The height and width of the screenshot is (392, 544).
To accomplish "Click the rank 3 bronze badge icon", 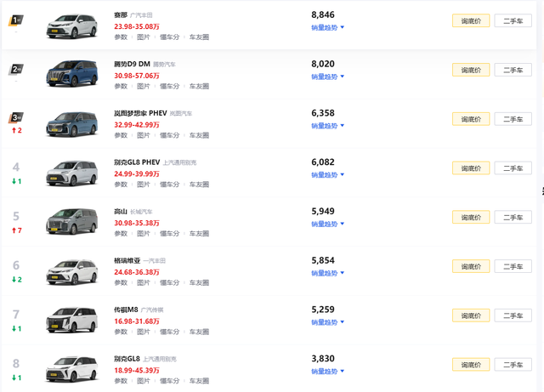I will (x=16, y=118).
